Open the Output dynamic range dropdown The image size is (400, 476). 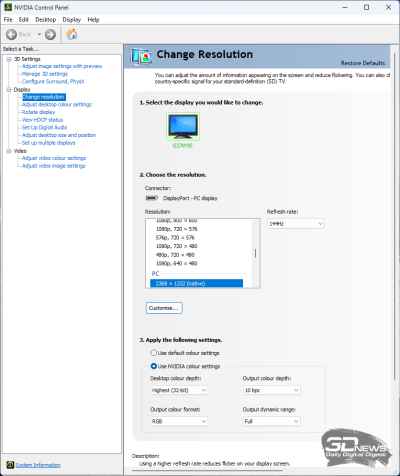pos(272,421)
